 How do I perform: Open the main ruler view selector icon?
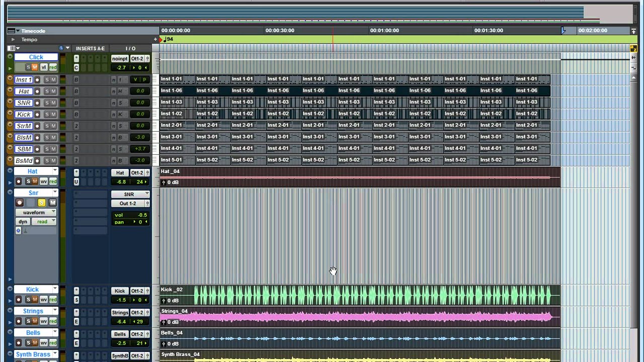pos(11,31)
